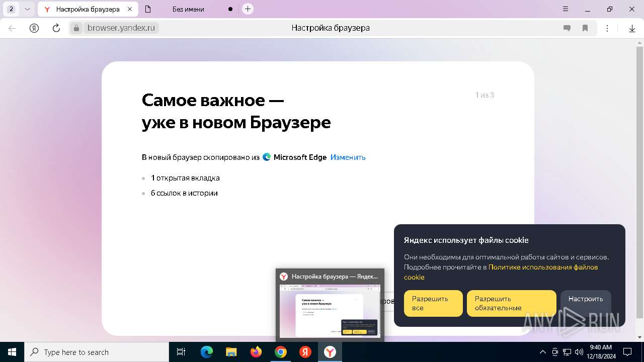The height and width of the screenshot is (362, 644).
Task: Open Task View on the taskbar
Action: [x=181, y=352]
